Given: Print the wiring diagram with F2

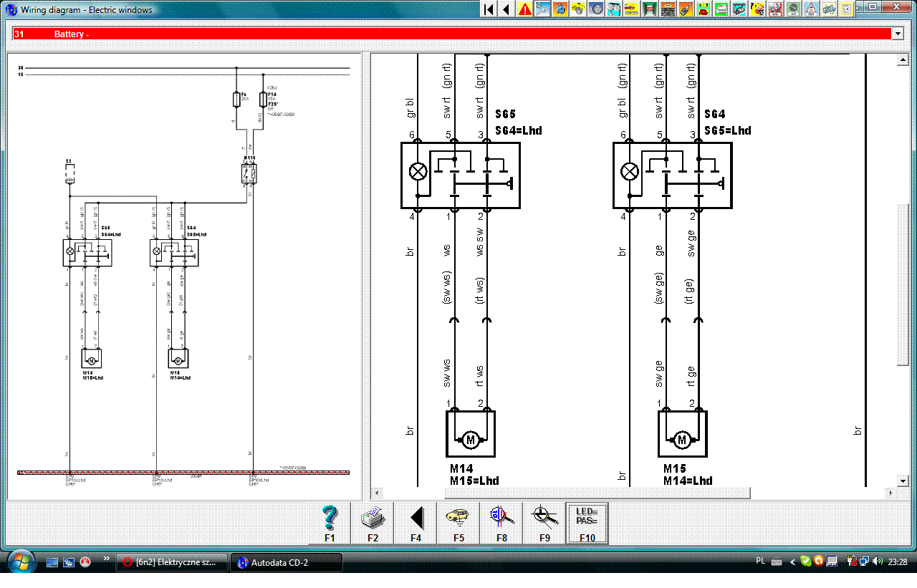Looking at the screenshot, I should 373,524.
